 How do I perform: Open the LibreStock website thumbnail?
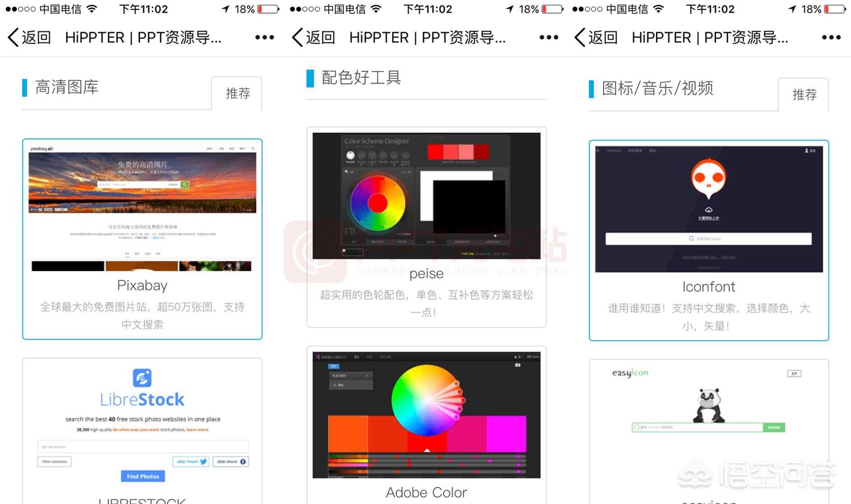[x=142, y=424]
